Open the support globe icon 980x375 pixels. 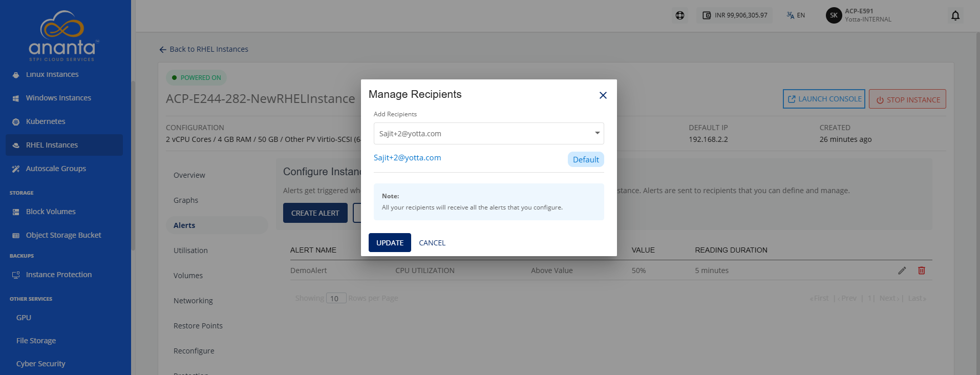(679, 15)
